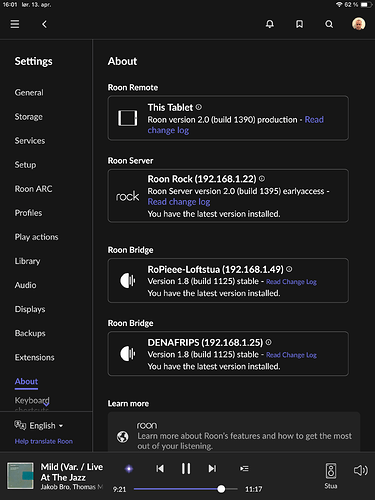The height and width of the screenshot is (500, 375).
Task: Pause the current track
Action: 186,468
